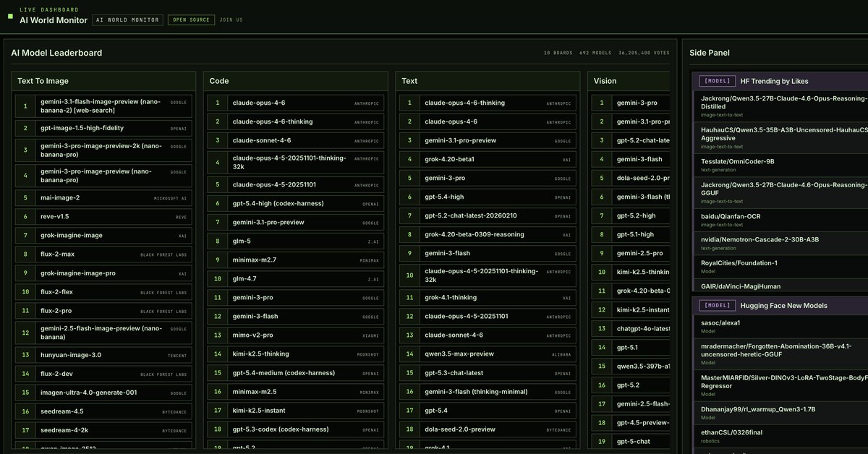Click the HF Trending by Likes panel title
Viewport: 868px width, 454px height.
point(775,82)
